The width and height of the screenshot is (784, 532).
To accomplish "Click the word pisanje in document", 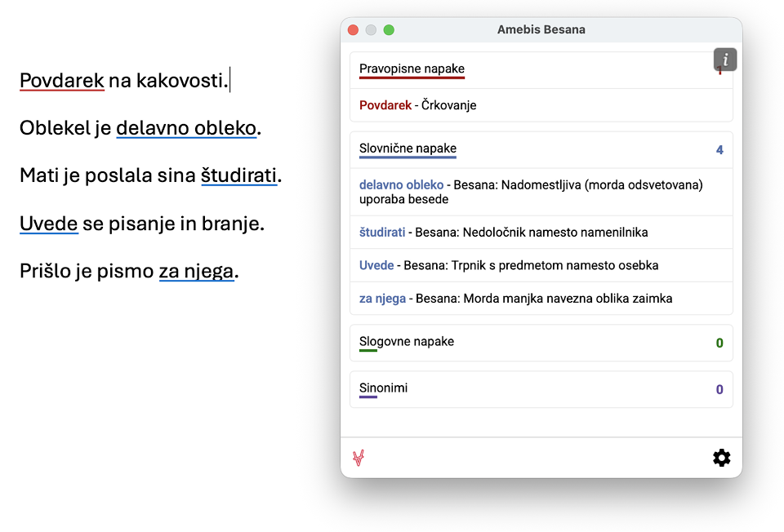I will click(141, 224).
